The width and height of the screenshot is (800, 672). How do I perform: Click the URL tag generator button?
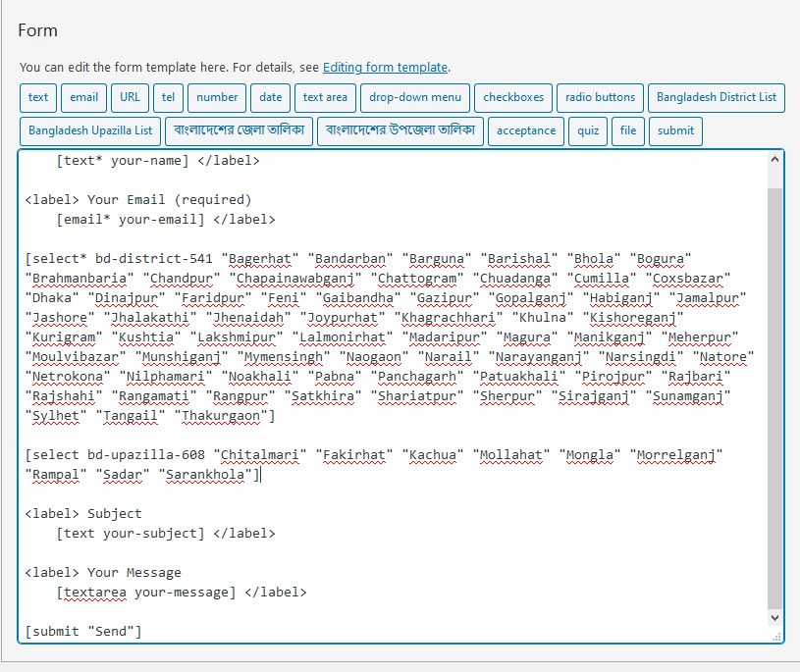pos(131,97)
